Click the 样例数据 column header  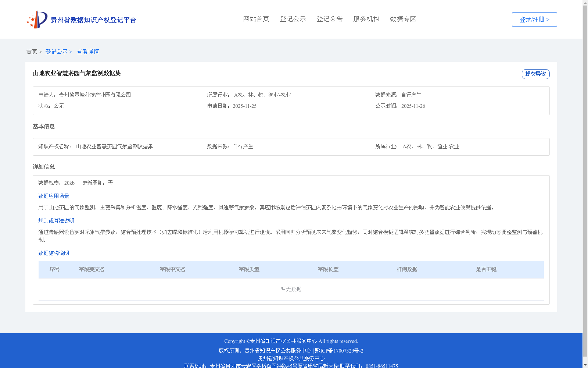[407, 269]
